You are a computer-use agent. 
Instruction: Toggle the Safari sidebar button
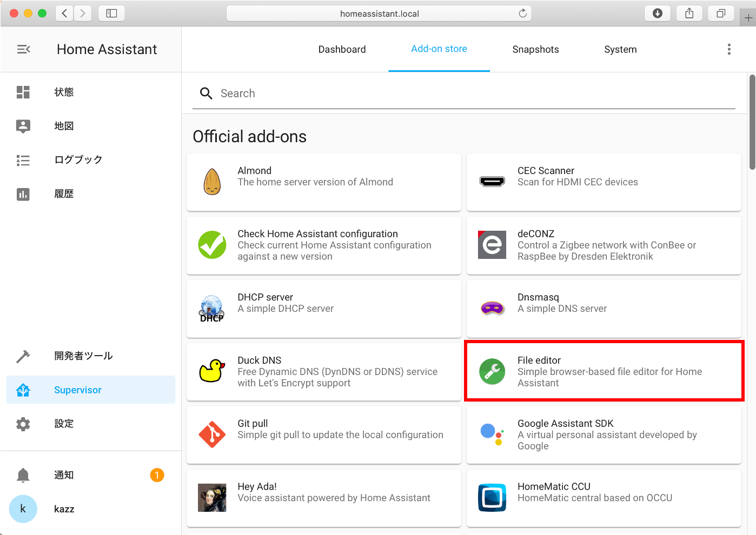111,14
